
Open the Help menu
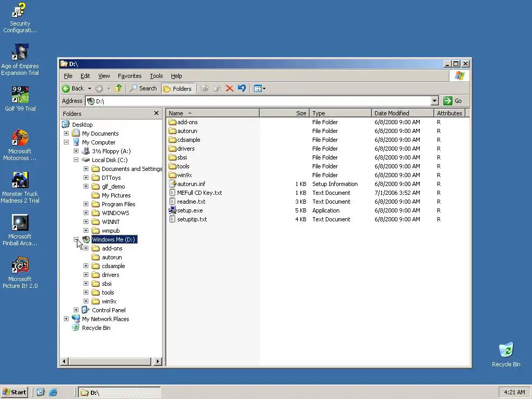coord(177,76)
